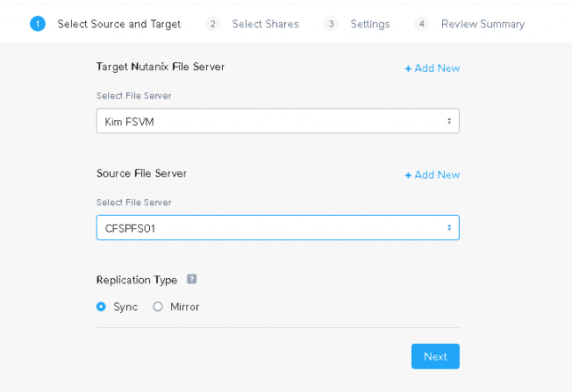Click Add New for target file server
572x392 pixels.
[x=433, y=68]
